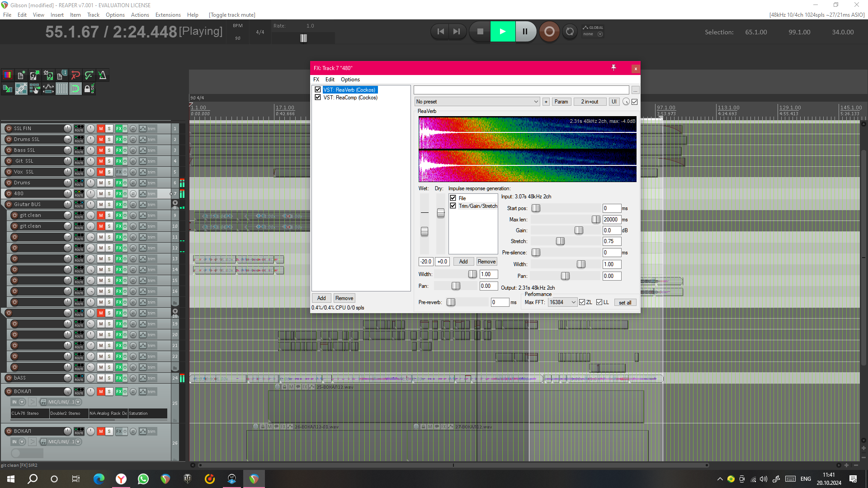Viewport: 868px width, 488px height.
Task: Uncheck File in impulse response list
Action: [453, 198]
